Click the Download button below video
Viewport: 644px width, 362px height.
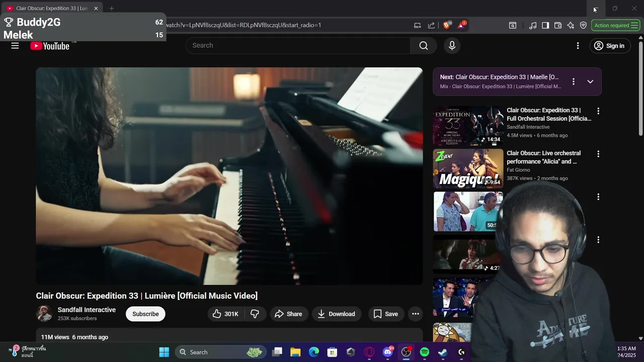337,314
